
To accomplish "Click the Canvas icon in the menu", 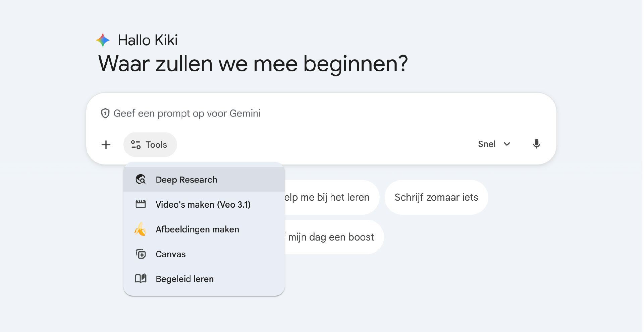I will pyautogui.click(x=141, y=254).
